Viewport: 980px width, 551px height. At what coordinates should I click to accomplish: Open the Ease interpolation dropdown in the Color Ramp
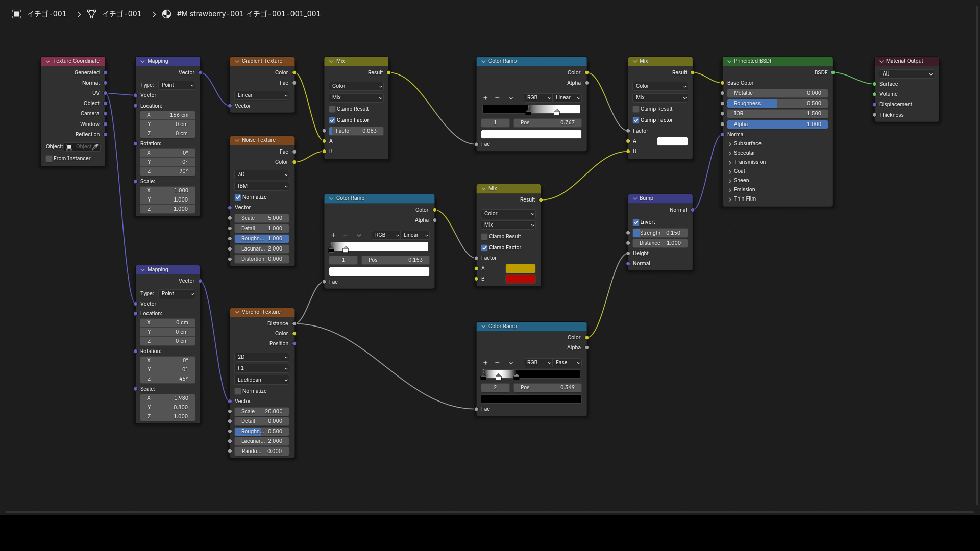point(568,363)
